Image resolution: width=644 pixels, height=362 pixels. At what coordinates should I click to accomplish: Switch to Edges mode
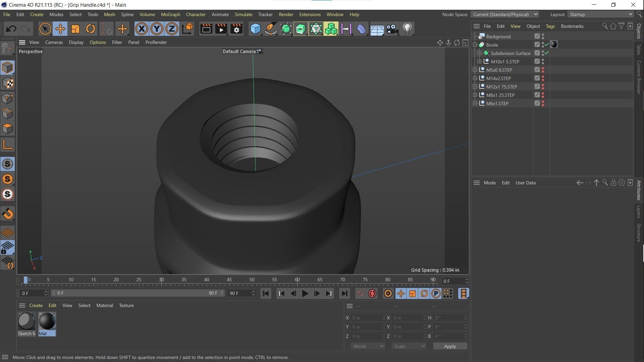7,113
